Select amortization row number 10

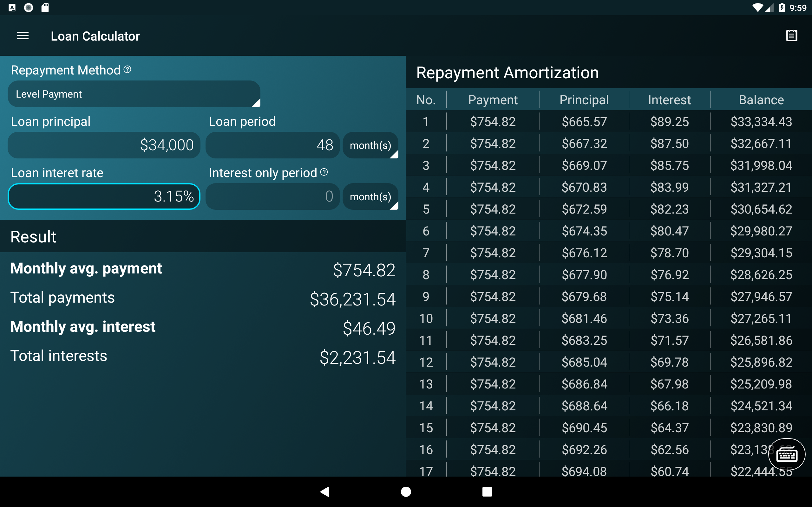(x=425, y=318)
